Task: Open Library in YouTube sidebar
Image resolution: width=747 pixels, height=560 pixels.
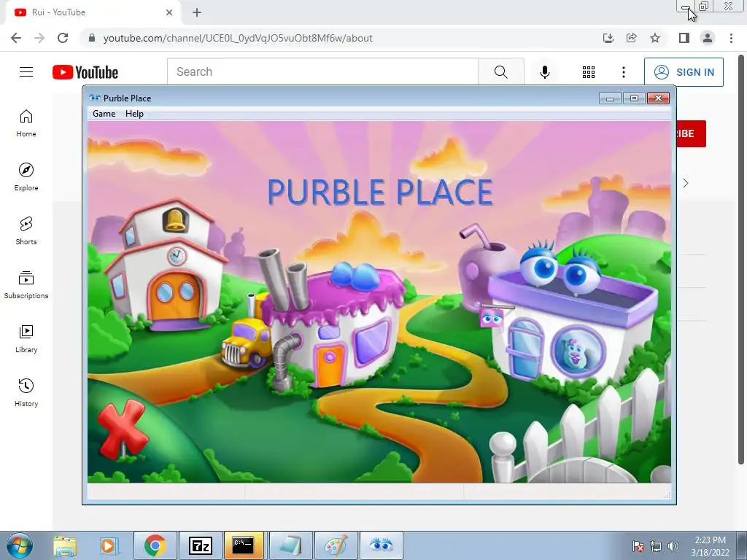Action: (x=26, y=338)
